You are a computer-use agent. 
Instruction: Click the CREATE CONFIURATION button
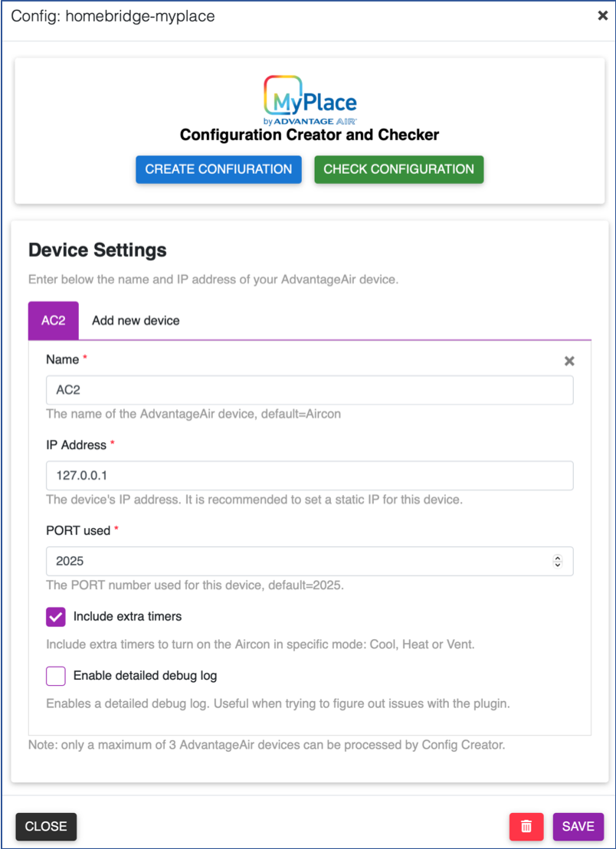(x=218, y=169)
